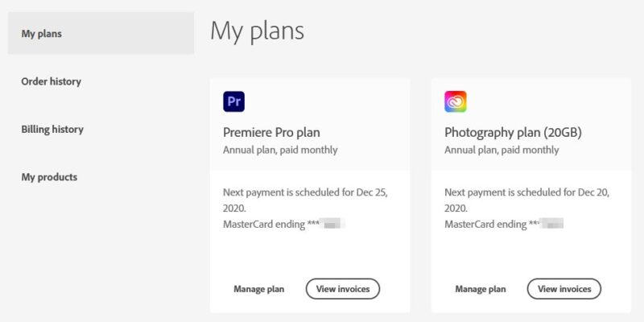Click MasterCard ending text in Premiere card
This screenshot has height=322, width=644.
pos(284,225)
